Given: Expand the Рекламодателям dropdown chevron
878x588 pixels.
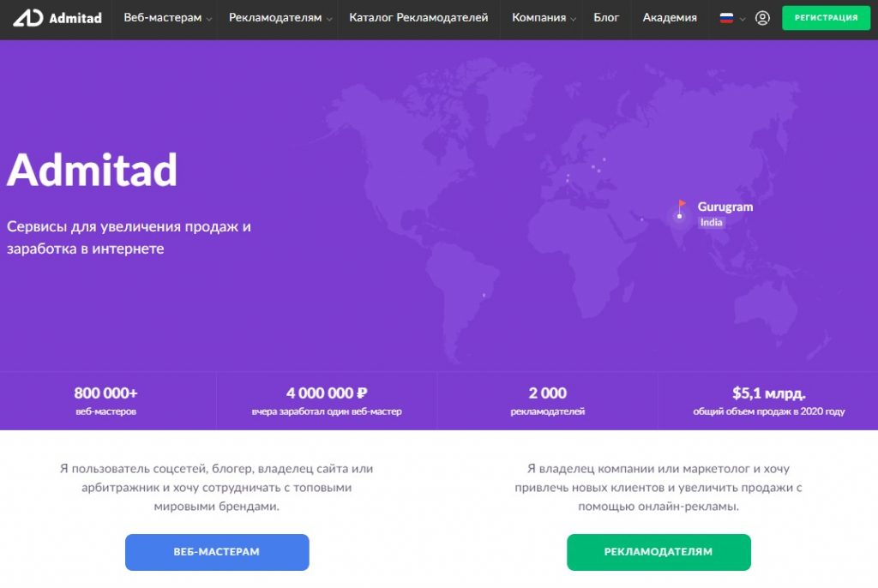Looking at the screenshot, I should point(329,19).
